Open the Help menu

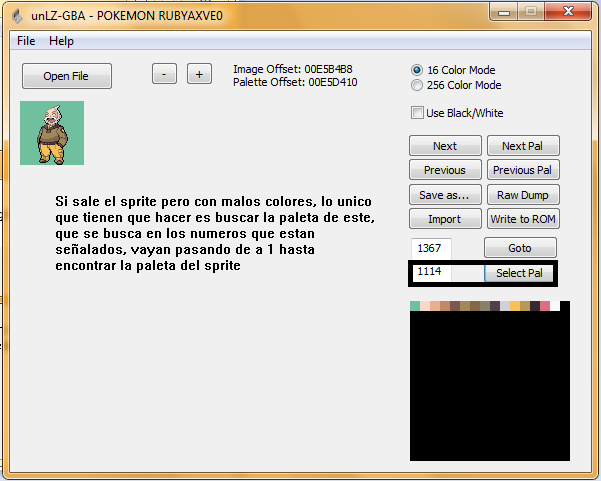click(x=61, y=41)
